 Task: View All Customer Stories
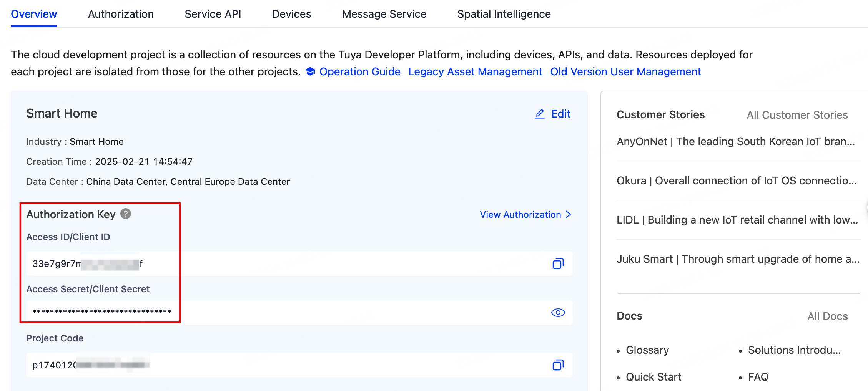pos(797,114)
